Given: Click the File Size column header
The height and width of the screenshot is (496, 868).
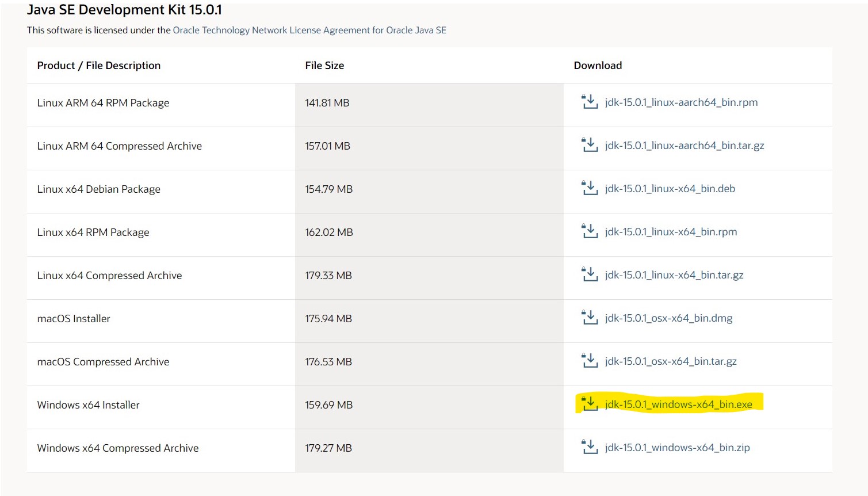Looking at the screenshot, I should (324, 66).
